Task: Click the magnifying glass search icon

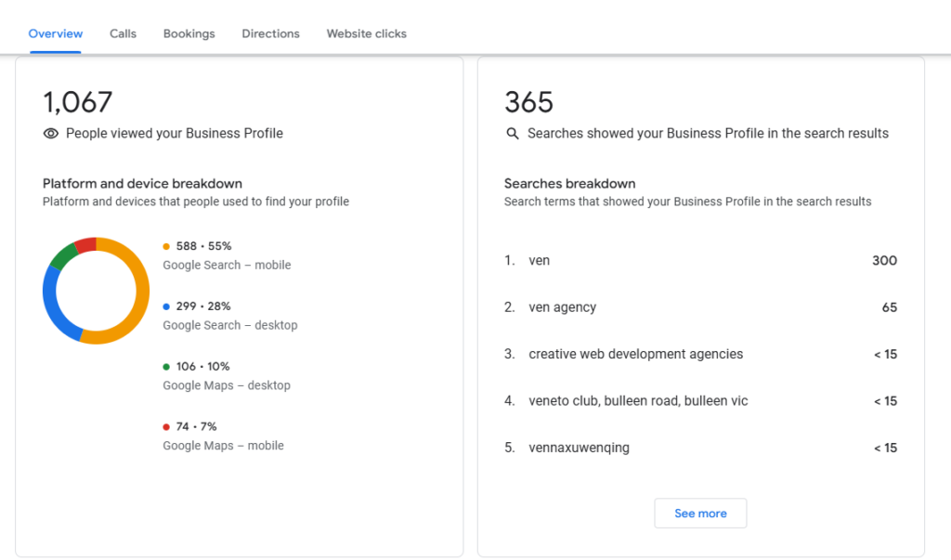Action: tap(512, 134)
